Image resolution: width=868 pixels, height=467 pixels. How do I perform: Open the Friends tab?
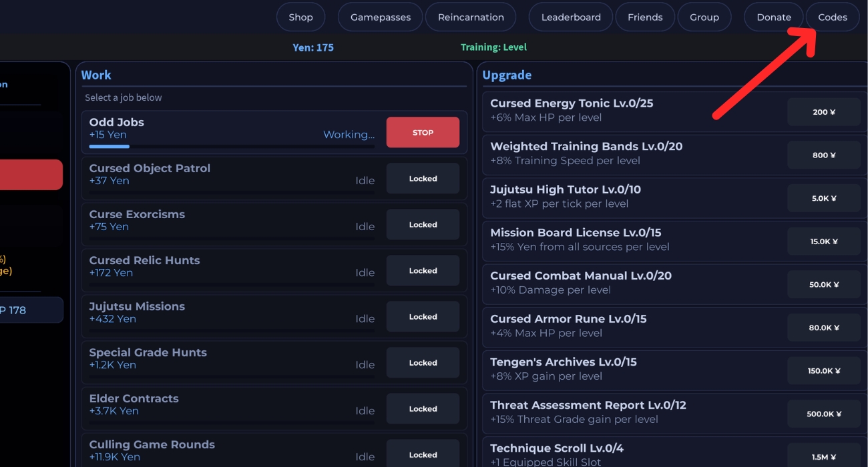coord(645,17)
